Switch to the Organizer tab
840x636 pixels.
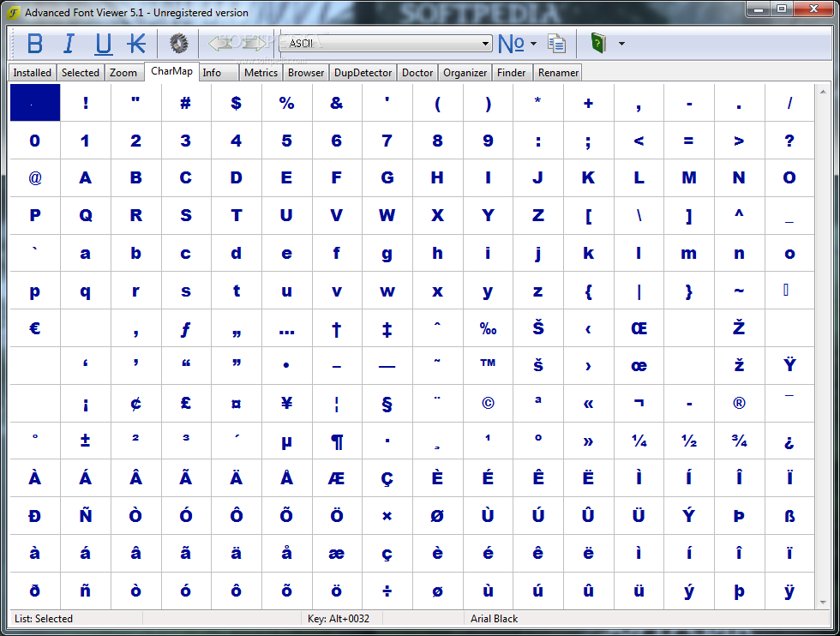[465, 72]
